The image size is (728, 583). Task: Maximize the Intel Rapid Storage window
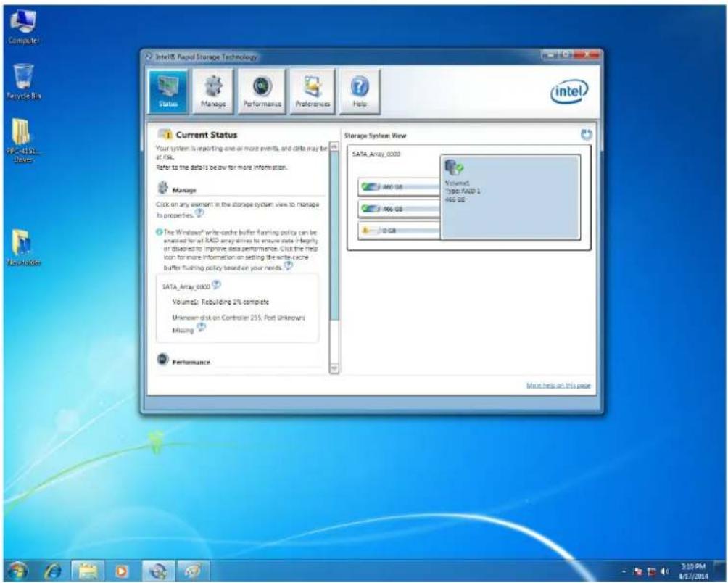click(x=566, y=55)
